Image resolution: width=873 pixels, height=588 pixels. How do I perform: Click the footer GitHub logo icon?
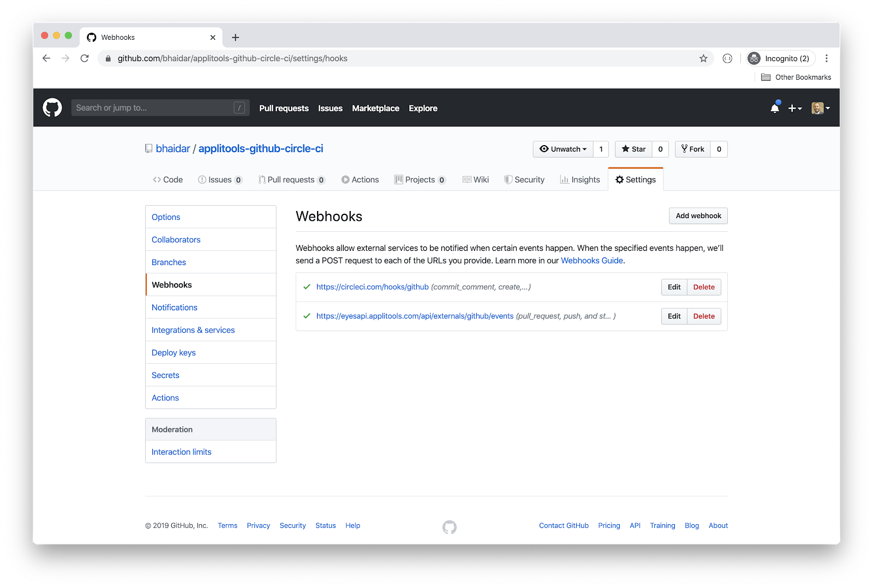pos(449,527)
